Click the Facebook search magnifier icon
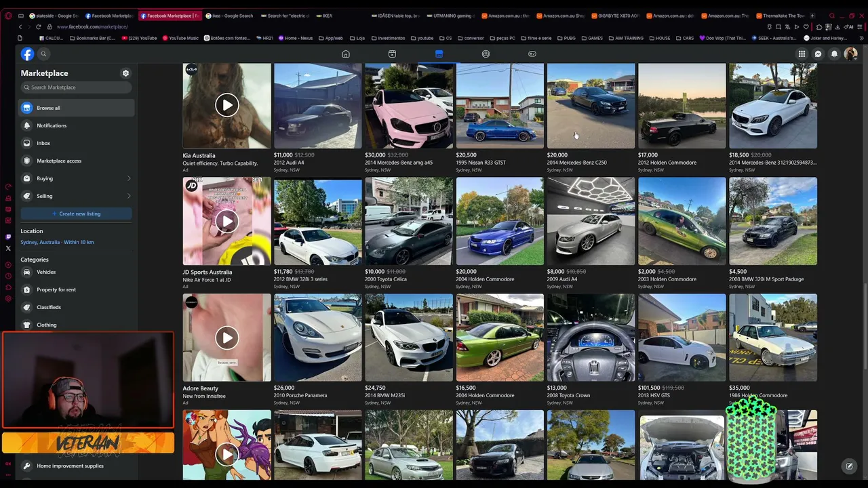Viewport: 868px width, 488px height. [43, 54]
